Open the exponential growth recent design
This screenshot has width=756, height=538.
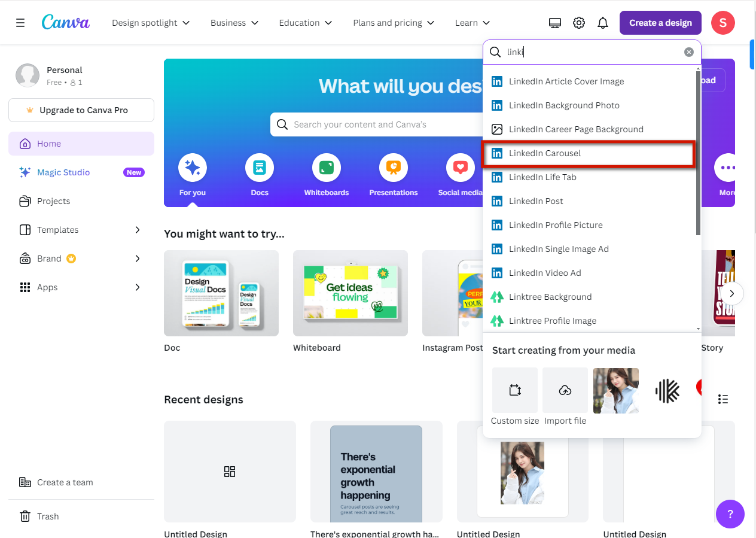(x=376, y=472)
